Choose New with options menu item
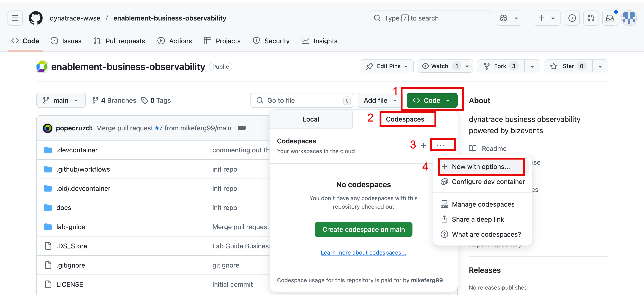644x295 pixels. click(481, 167)
